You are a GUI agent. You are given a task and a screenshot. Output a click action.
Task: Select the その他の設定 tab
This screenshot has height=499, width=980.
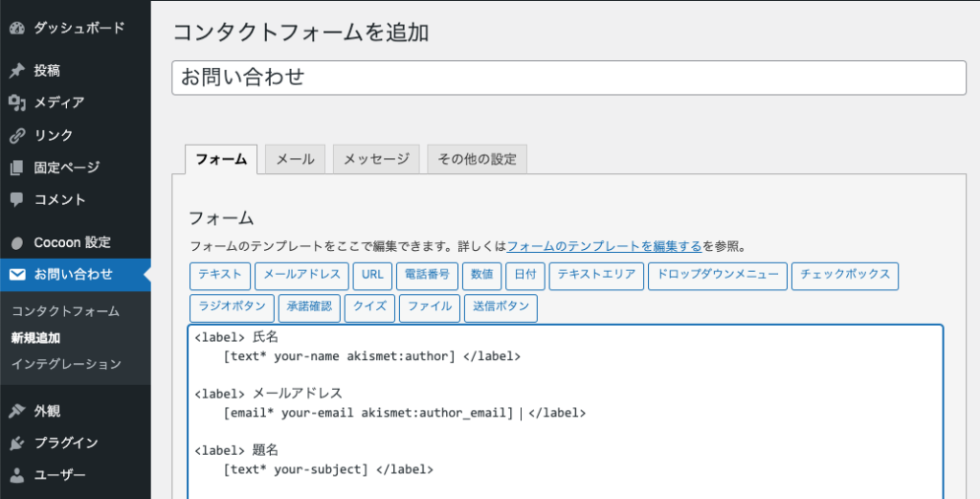477,159
